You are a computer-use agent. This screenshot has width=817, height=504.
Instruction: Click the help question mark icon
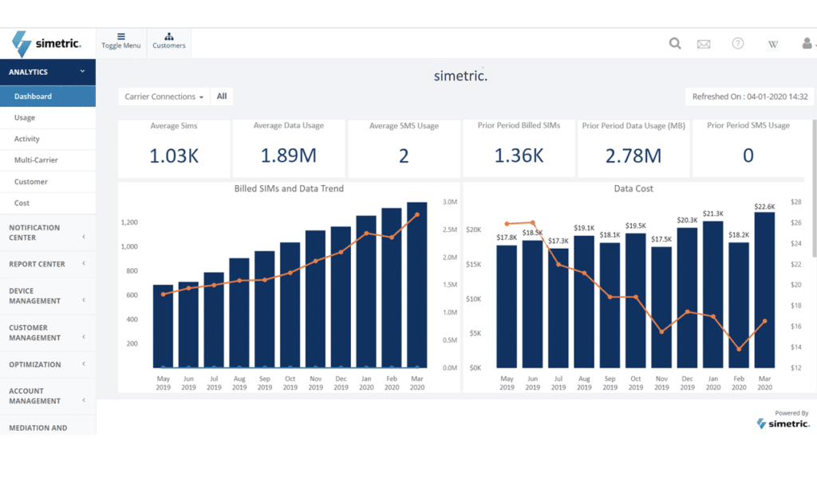tap(738, 43)
